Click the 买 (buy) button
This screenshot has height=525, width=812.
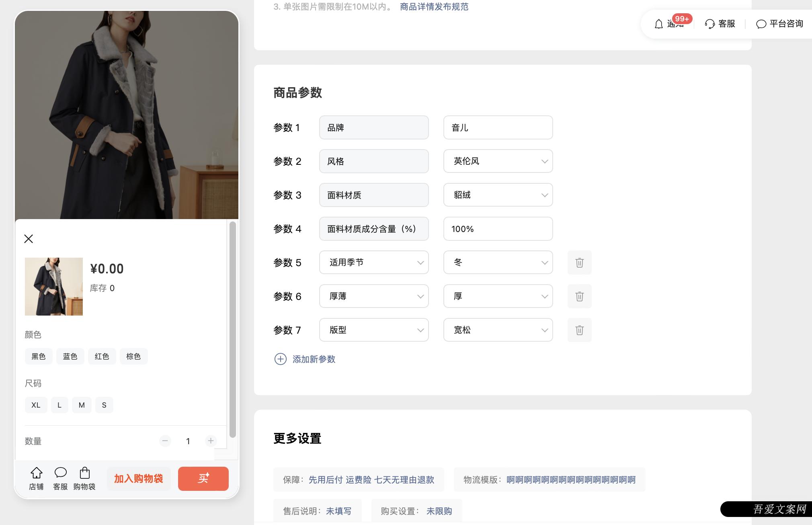(x=203, y=478)
